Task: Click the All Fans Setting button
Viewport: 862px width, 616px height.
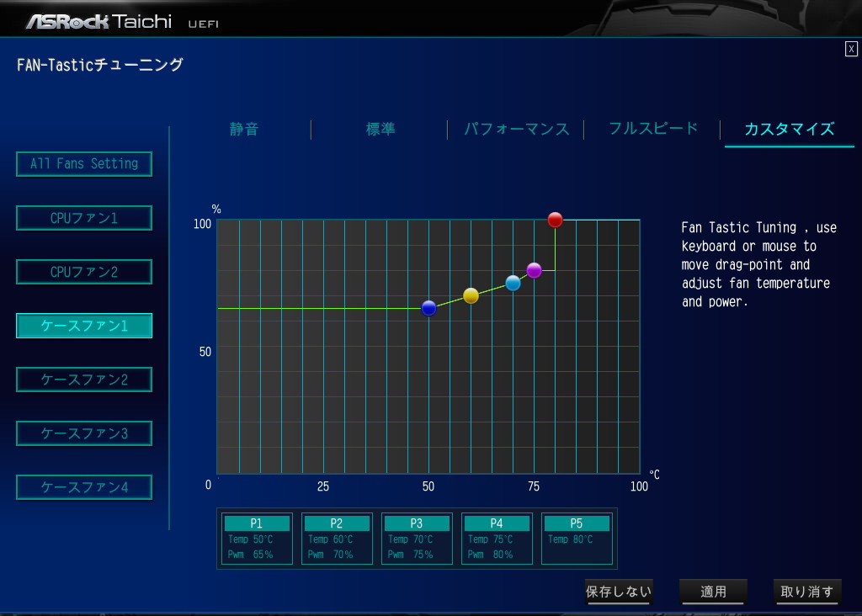Action: (84, 164)
